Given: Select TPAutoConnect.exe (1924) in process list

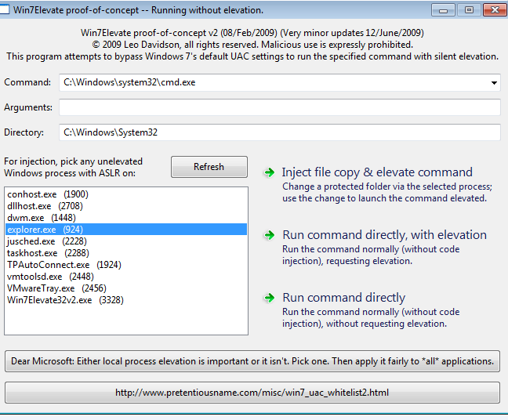Looking at the screenshot, I should click(x=126, y=265).
